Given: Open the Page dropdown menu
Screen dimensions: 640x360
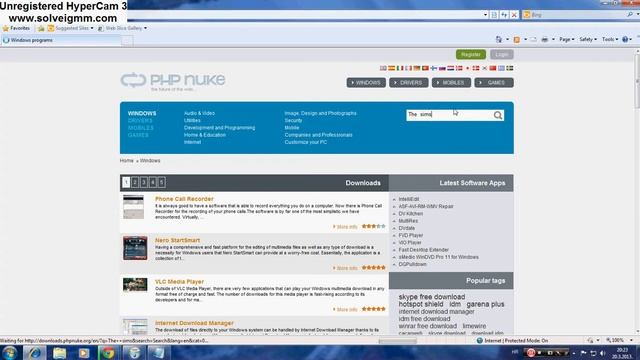Looking at the screenshot, I should click(567, 39).
